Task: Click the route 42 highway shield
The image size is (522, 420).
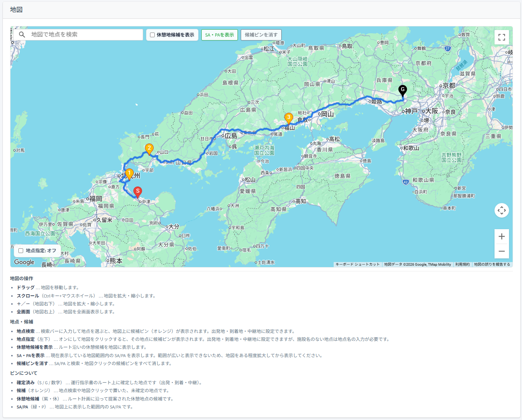Action: tap(406, 182)
